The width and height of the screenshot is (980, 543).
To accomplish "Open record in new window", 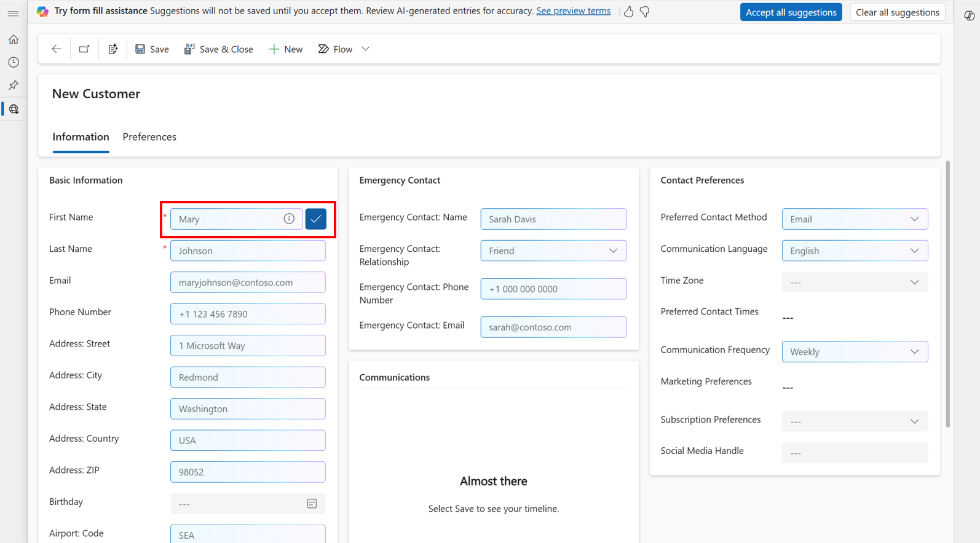I will 84,49.
